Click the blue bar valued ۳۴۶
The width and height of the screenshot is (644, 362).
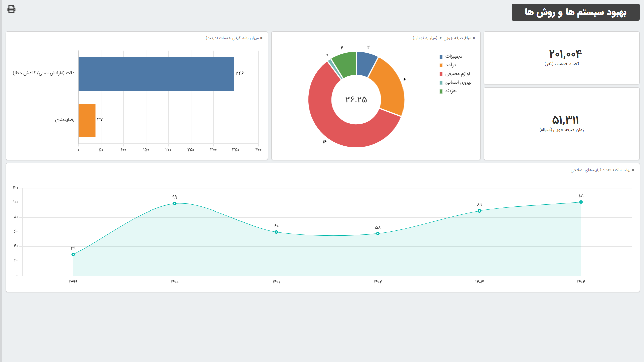coord(156,74)
